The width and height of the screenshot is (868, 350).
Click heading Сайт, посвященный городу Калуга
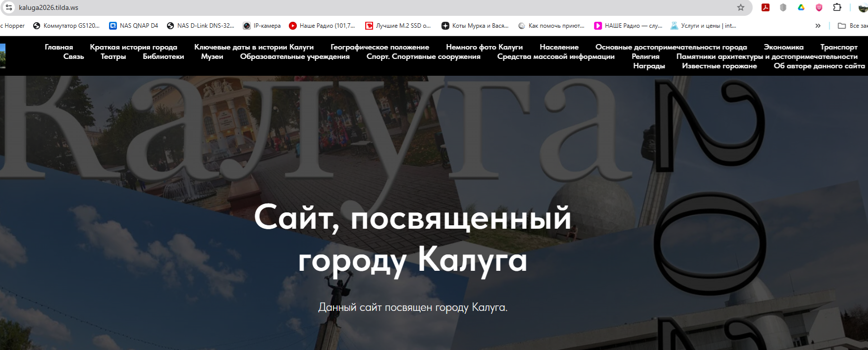tap(413, 239)
